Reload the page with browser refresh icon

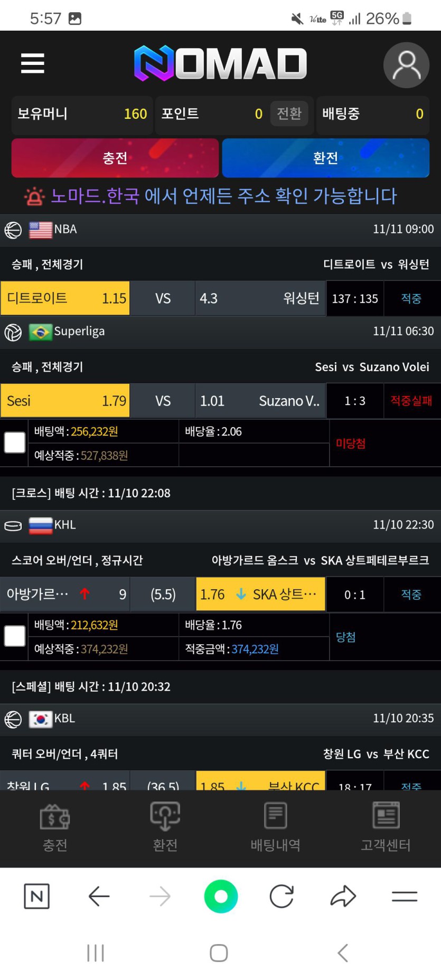[x=282, y=896]
